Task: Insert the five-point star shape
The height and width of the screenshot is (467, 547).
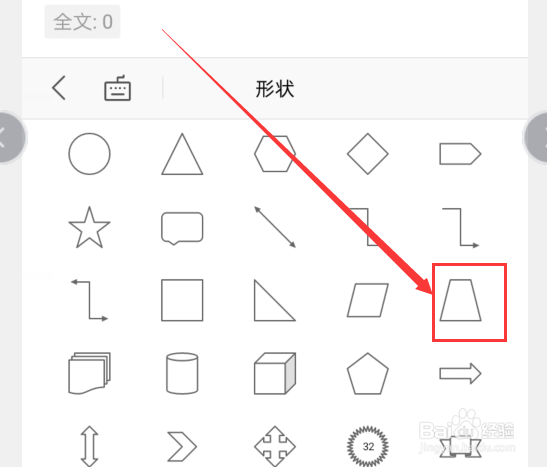Action: [x=89, y=227]
